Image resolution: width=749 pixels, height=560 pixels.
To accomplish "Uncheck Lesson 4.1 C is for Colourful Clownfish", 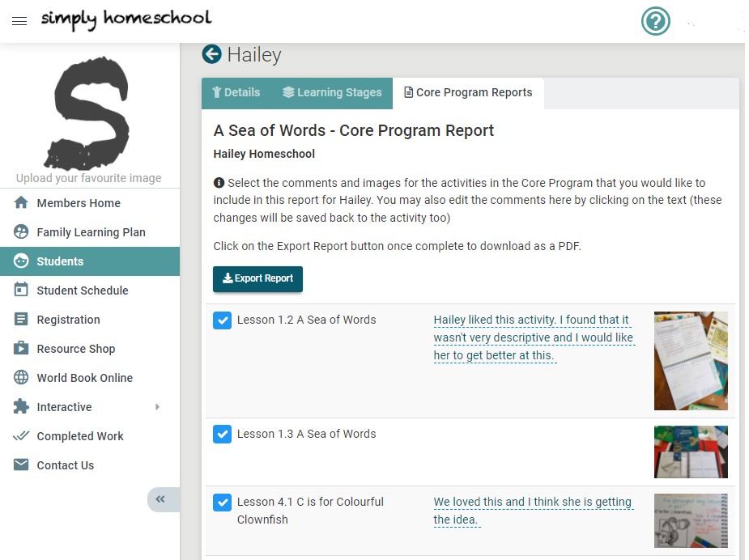I will click(x=222, y=503).
